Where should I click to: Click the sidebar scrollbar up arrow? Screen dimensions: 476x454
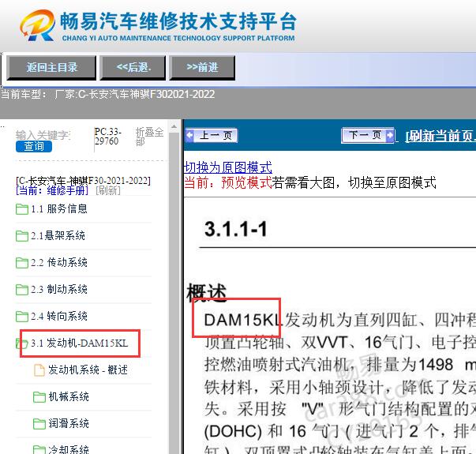tap(174, 126)
